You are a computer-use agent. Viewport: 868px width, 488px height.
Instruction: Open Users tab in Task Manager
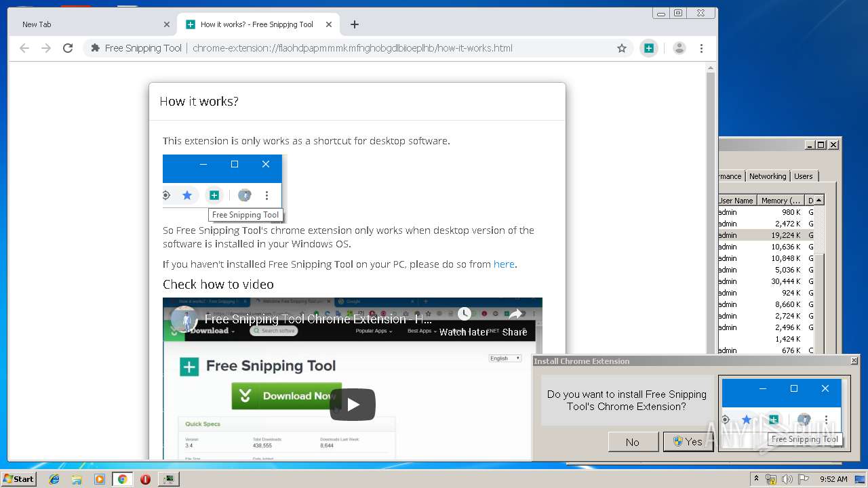coord(803,176)
